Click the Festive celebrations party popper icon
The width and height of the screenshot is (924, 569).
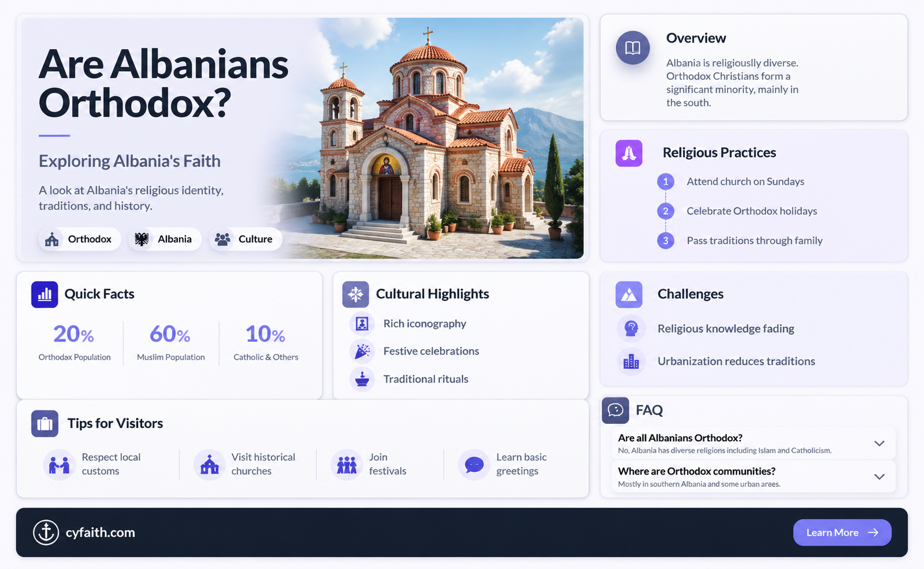click(x=362, y=351)
